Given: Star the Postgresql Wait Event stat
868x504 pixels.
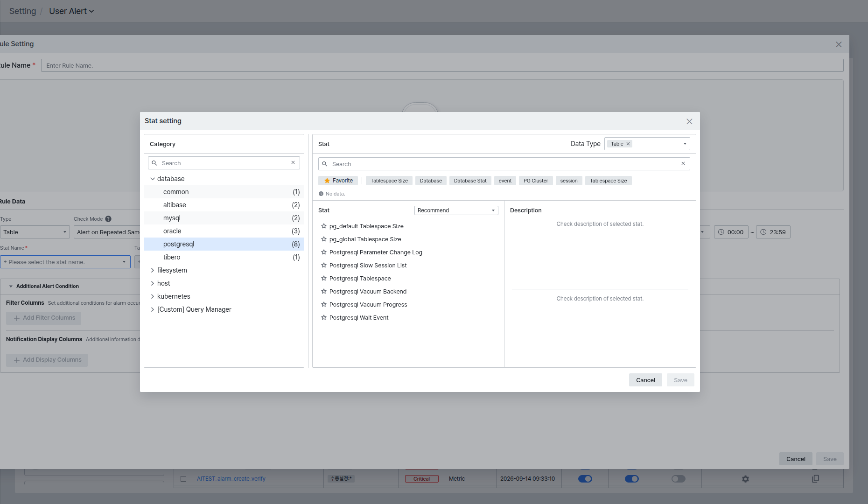Looking at the screenshot, I should click(x=324, y=317).
